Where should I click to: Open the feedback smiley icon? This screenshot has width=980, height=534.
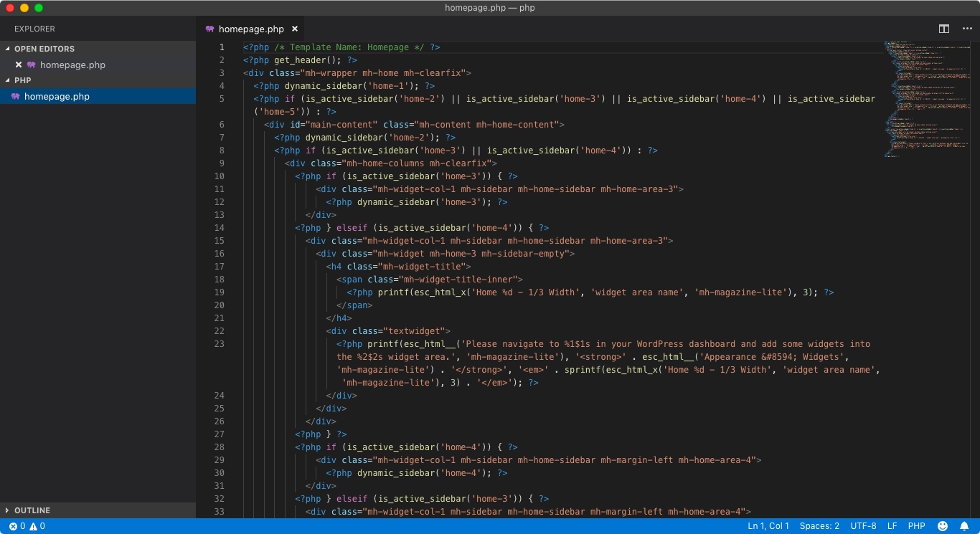[x=943, y=526]
